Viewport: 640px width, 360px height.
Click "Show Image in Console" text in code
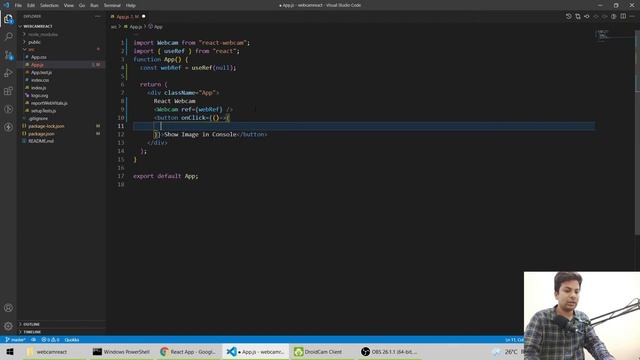(x=200, y=134)
